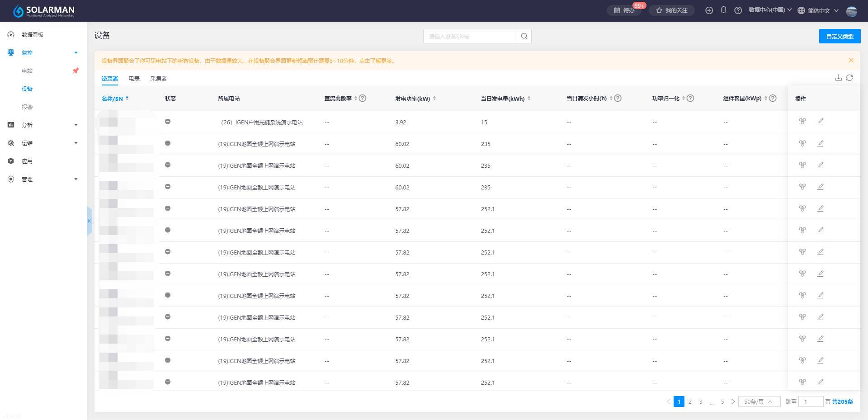Switch to the 采集器 tab
The height and width of the screenshot is (420, 868).
coord(158,79)
